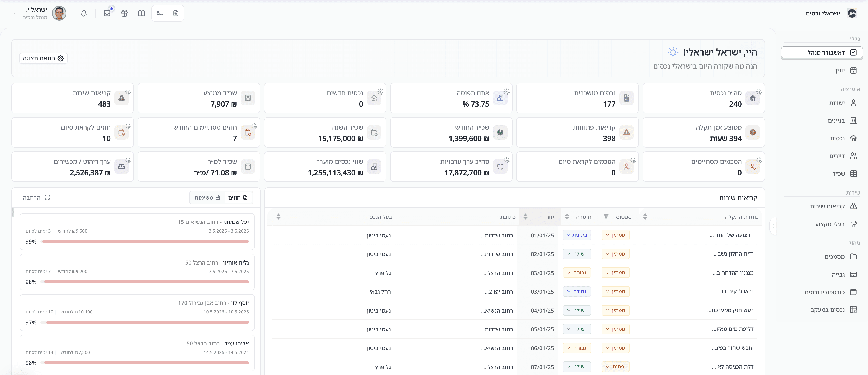Image resolution: width=868 pixels, height=375 pixels.
Task: Click the house icon on סה״כ נכסים card
Action: [753, 98]
